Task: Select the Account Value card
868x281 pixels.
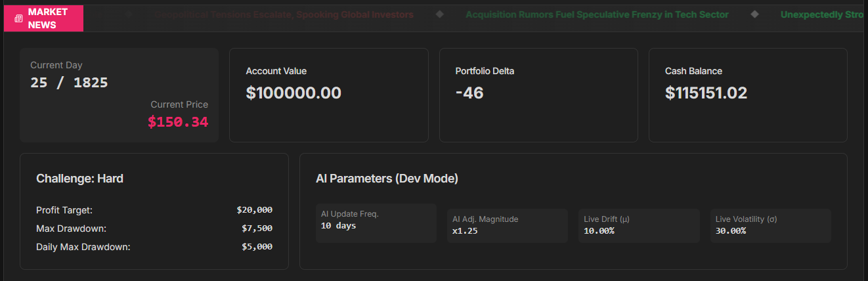Action: tap(328, 95)
